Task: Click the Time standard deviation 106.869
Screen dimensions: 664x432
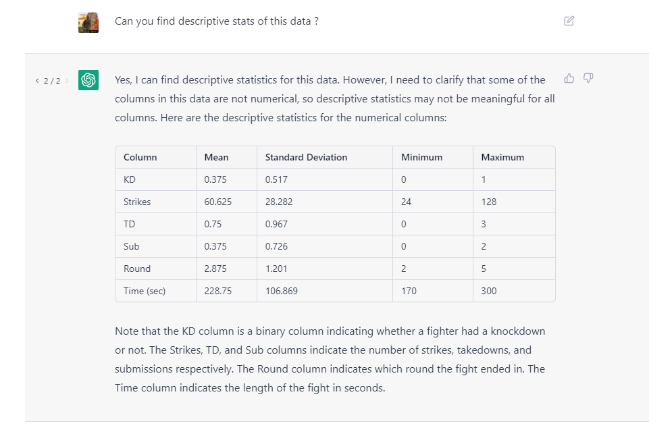Action: 282,289
